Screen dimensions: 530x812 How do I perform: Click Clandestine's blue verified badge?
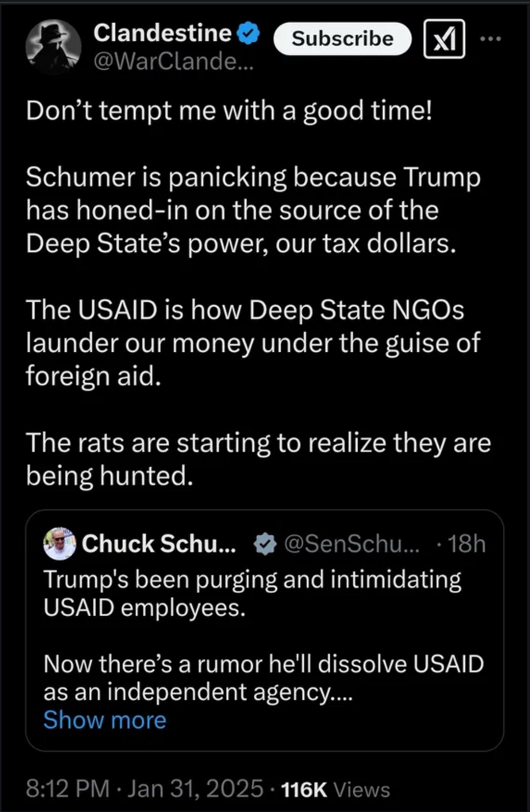(x=249, y=33)
